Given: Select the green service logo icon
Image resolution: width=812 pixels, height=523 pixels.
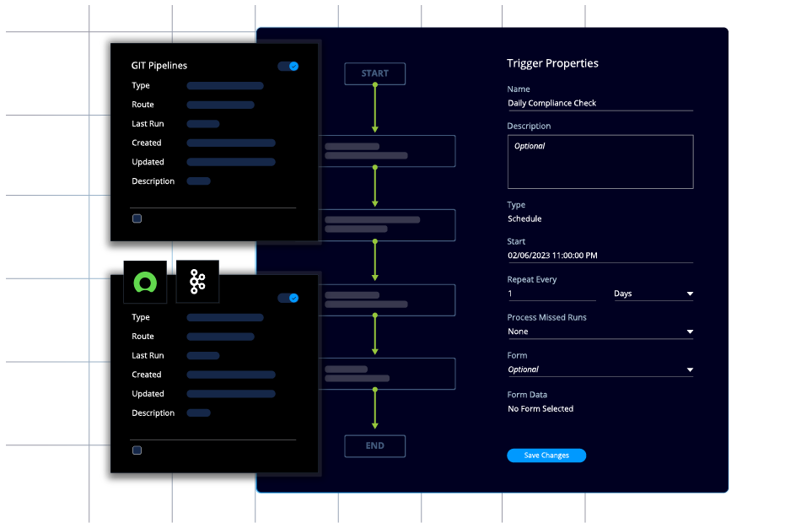Looking at the screenshot, I should (x=145, y=281).
